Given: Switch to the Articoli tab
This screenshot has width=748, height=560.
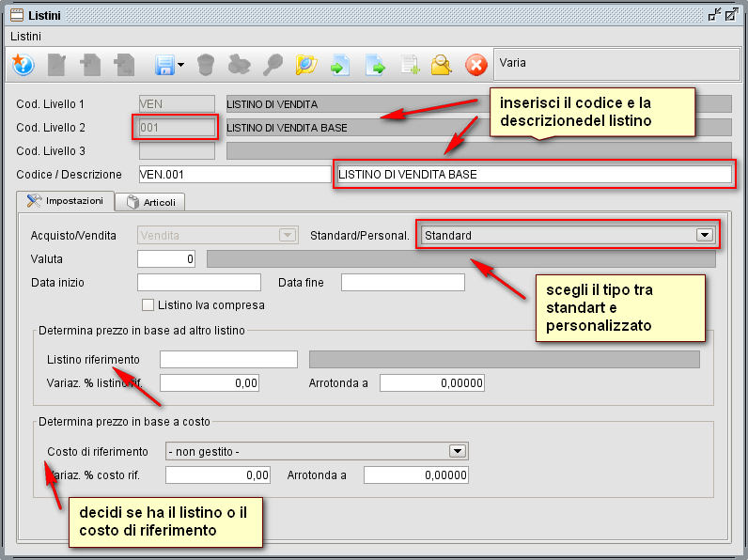Looking at the screenshot, I should click(x=150, y=202).
